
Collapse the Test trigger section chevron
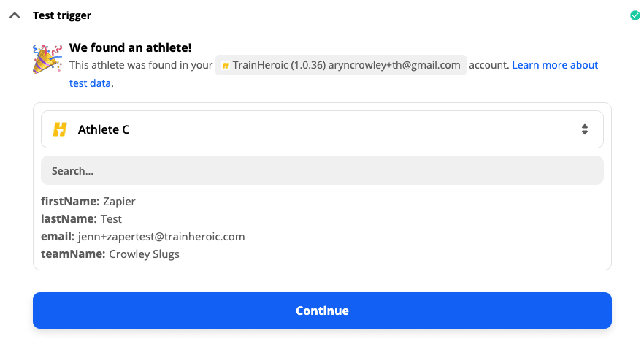pyautogui.click(x=15, y=15)
